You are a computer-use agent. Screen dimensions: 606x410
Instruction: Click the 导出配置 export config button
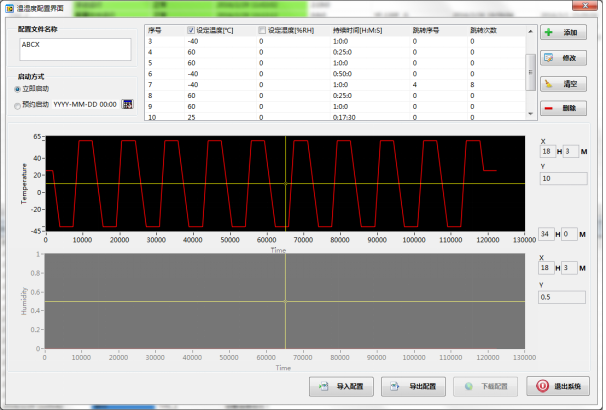click(414, 385)
